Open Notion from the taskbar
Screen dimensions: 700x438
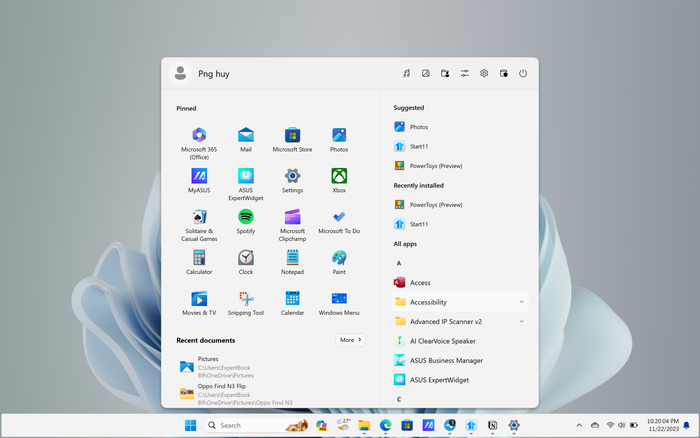pyautogui.click(x=492, y=425)
